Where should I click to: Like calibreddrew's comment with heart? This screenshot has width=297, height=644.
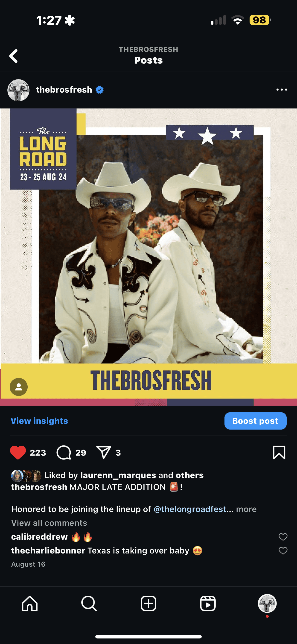click(283, 537)
